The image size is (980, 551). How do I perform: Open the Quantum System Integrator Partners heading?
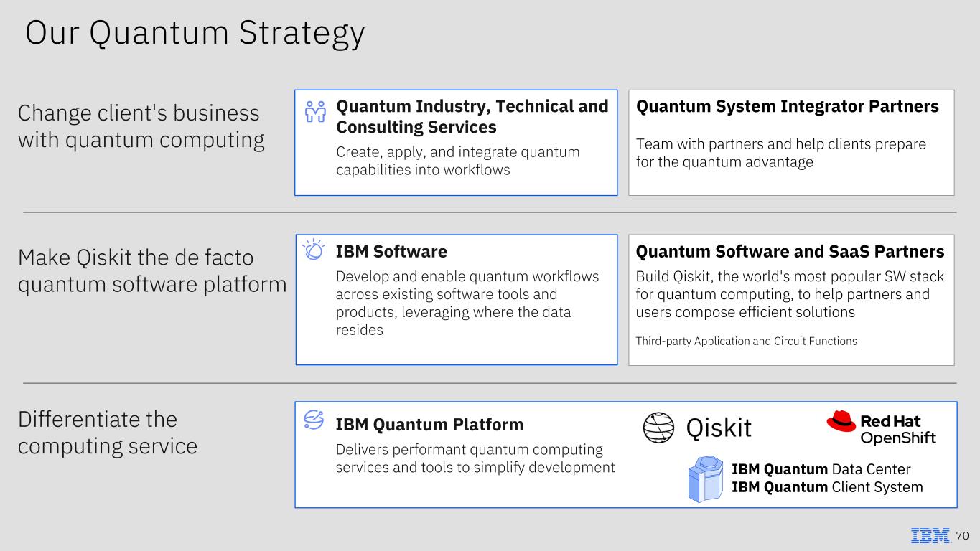788,106
